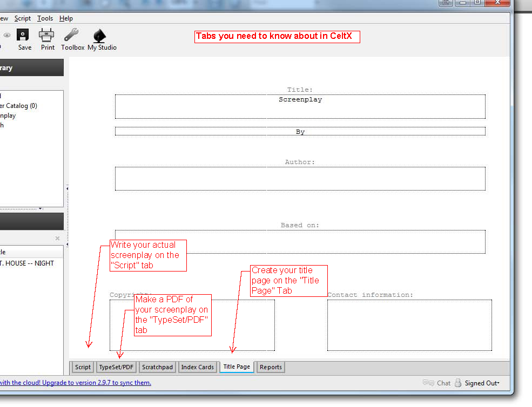Open the Script menu
Viewport: 532px width, 407px height.
(22, 18)
